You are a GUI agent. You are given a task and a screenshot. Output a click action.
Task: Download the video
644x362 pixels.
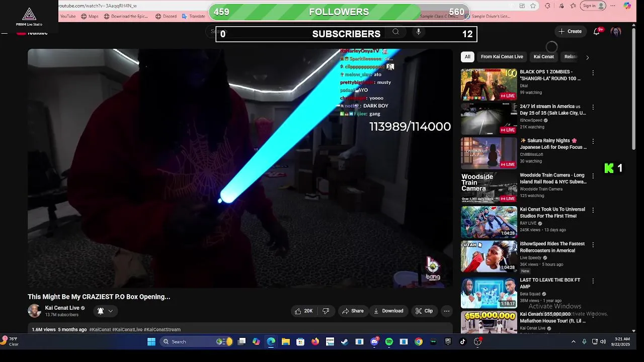[388, 311]
